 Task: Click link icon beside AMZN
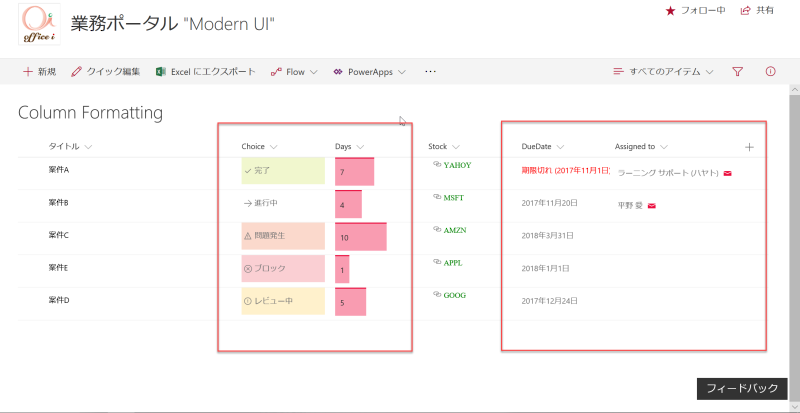pyautogui.click(x=437, y=229)
